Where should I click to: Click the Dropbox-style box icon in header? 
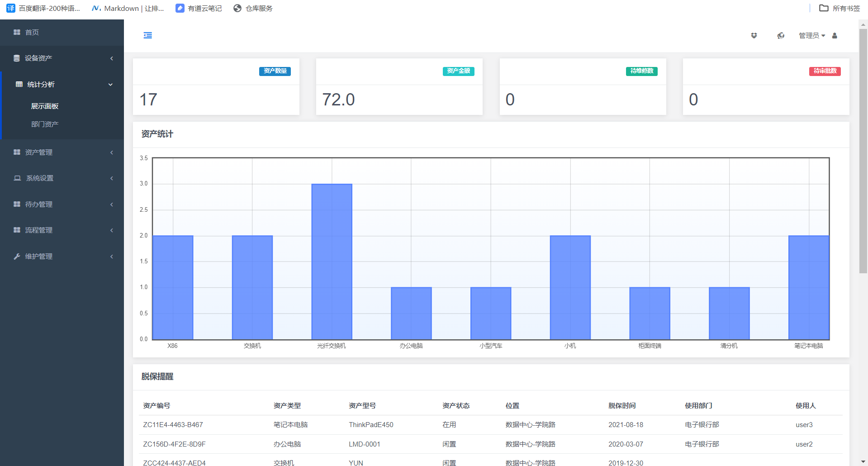(754, 35)
